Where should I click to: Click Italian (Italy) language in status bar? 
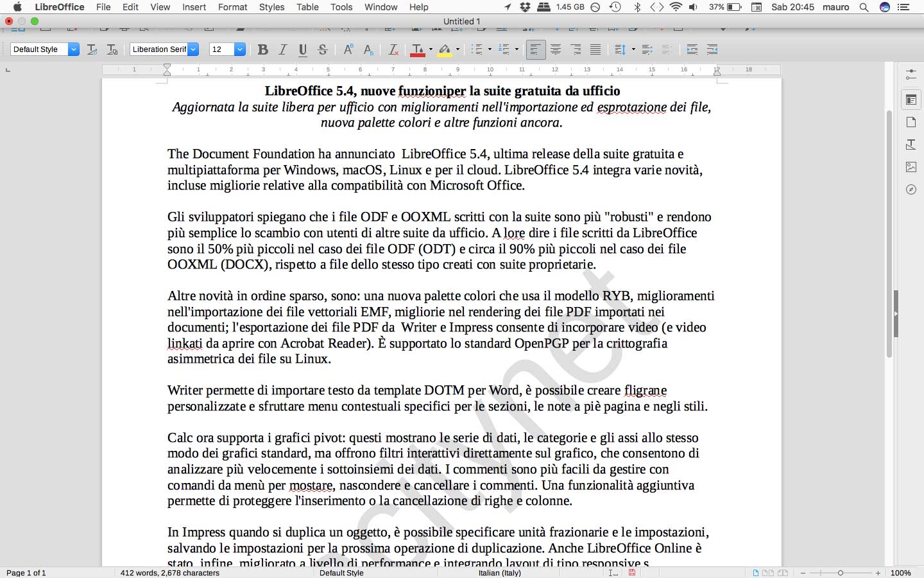pyautogui.click(x=500, y=573)
